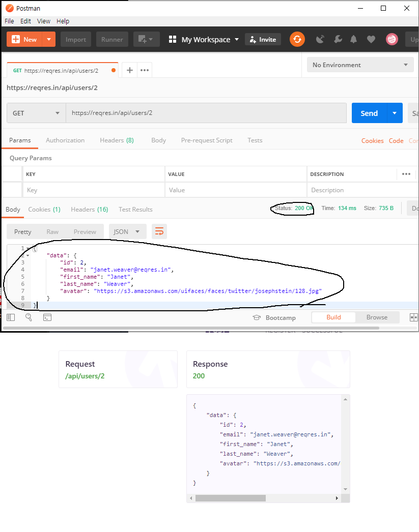Open the query params bulk options dots

click(406, 174)
